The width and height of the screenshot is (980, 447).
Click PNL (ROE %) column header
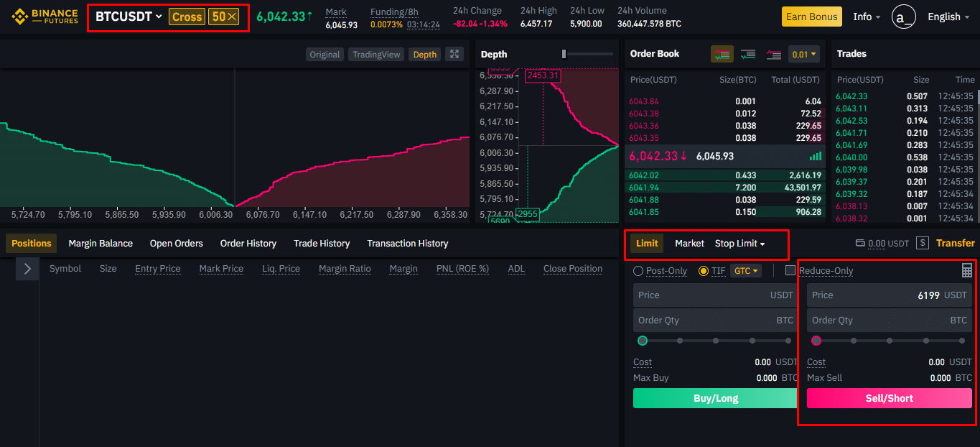tap(462, 269)
